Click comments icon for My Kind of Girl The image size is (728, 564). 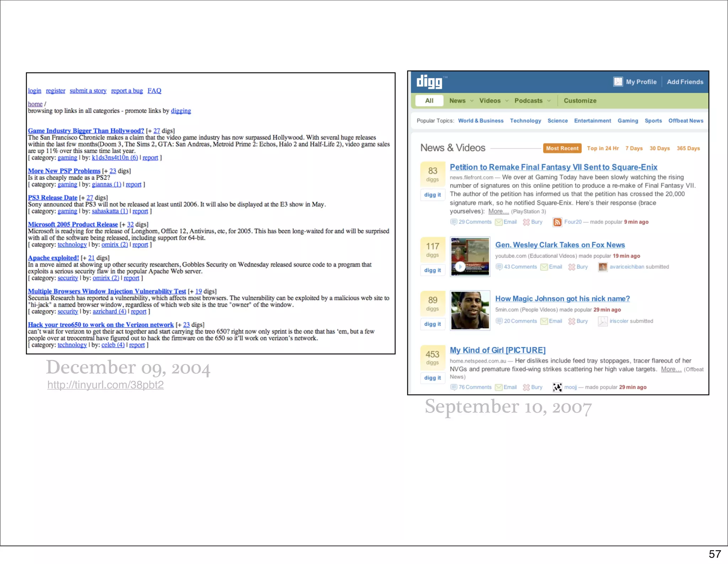454,387
